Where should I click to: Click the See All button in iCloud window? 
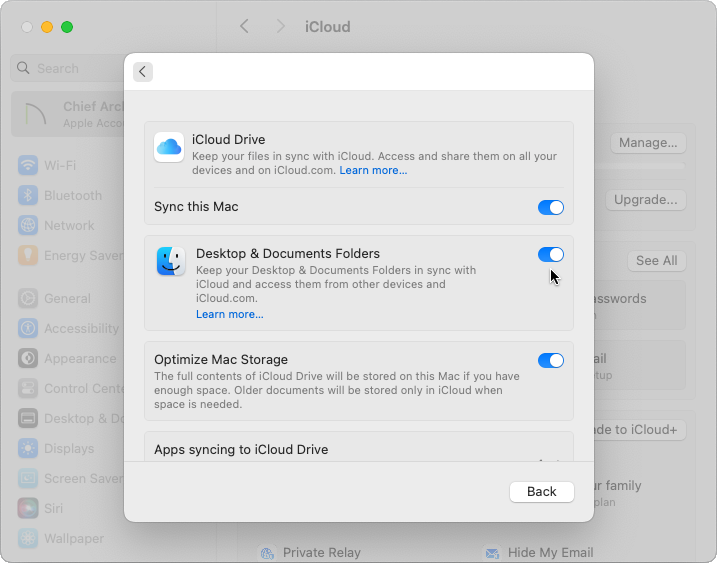[x=657, y=261]
